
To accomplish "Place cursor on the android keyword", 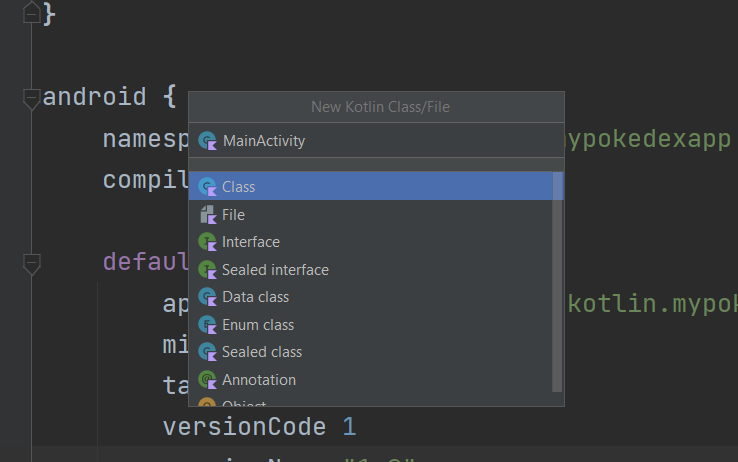I will (95, 98).
